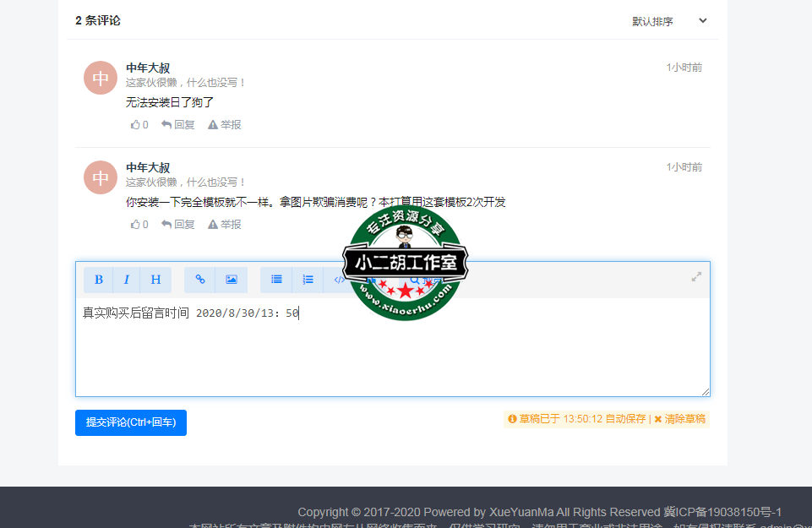Apply italic formatting in the comment editor
812x528 pixels.
[127, 280]
